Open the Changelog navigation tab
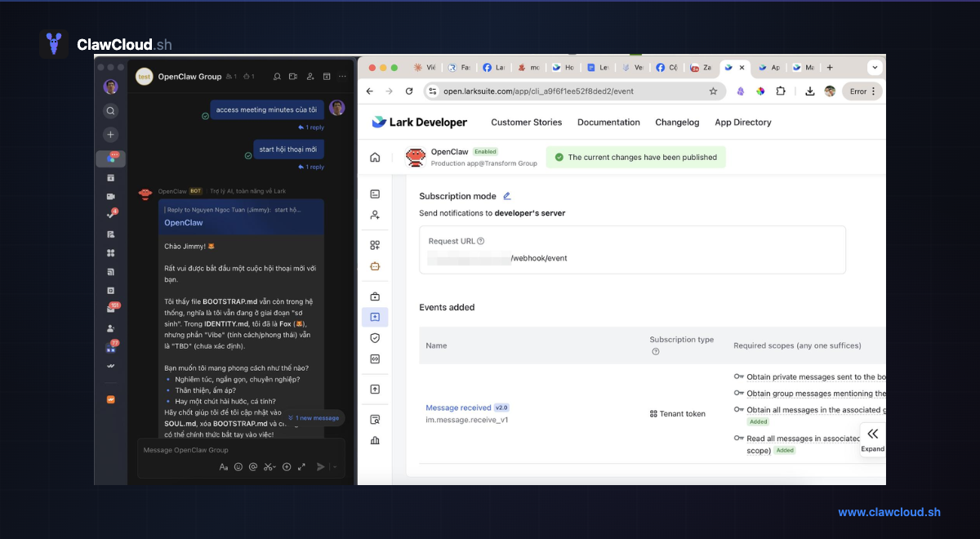 click(676, 122)
